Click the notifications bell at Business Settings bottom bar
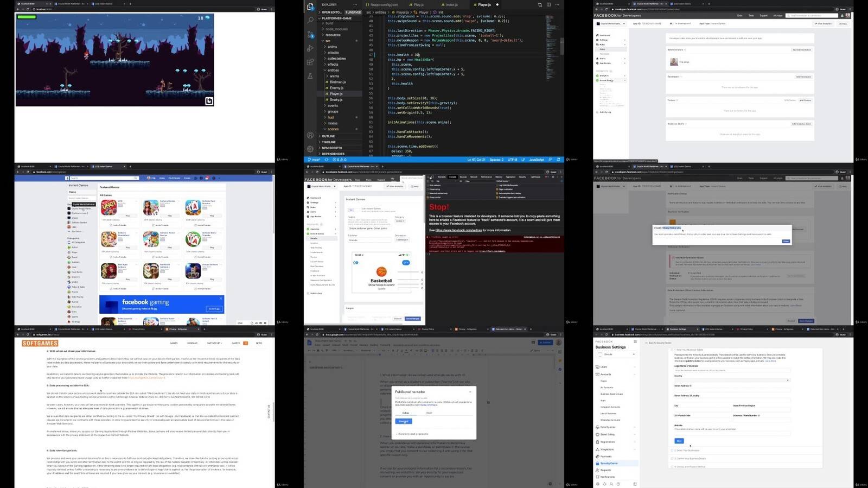Image resolution: width=868 pixels, height=488 pixels. point(604,484)
